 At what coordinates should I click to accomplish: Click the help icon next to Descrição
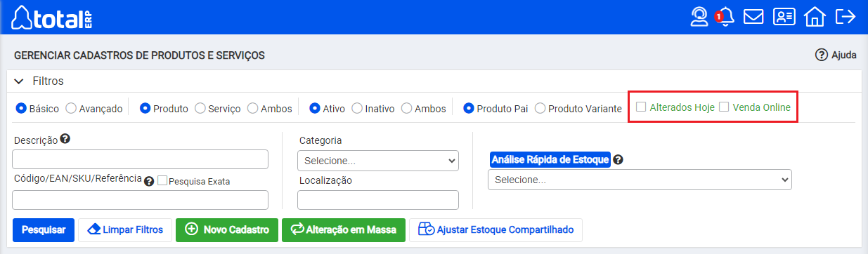[65, 139]
